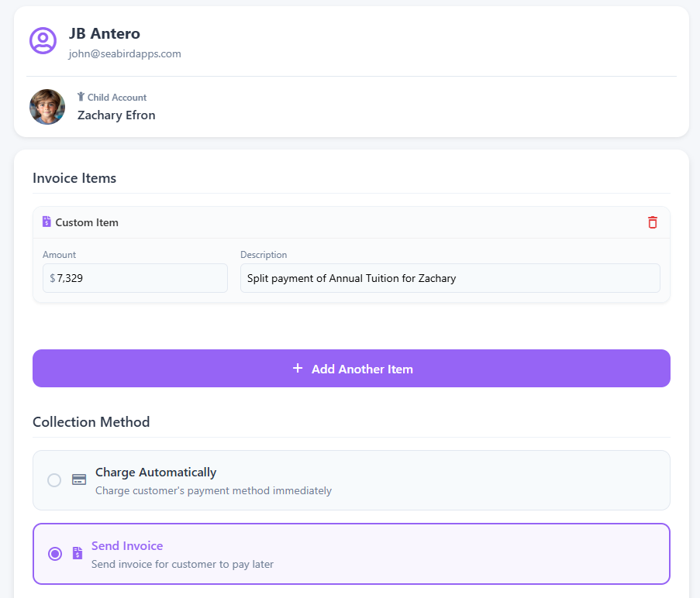
Task: Click the purple user profile icon
Action: click(43, 40)
